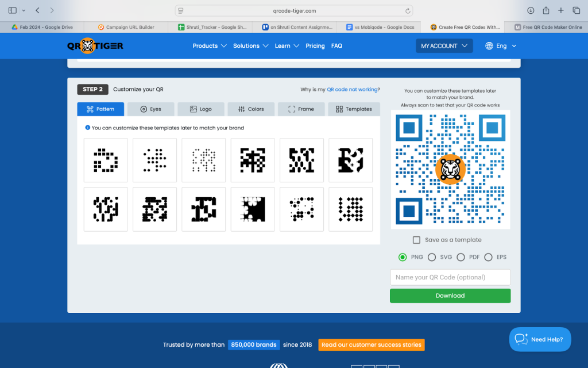
Task: Check the Save as a template box
Action: point(416,240)
